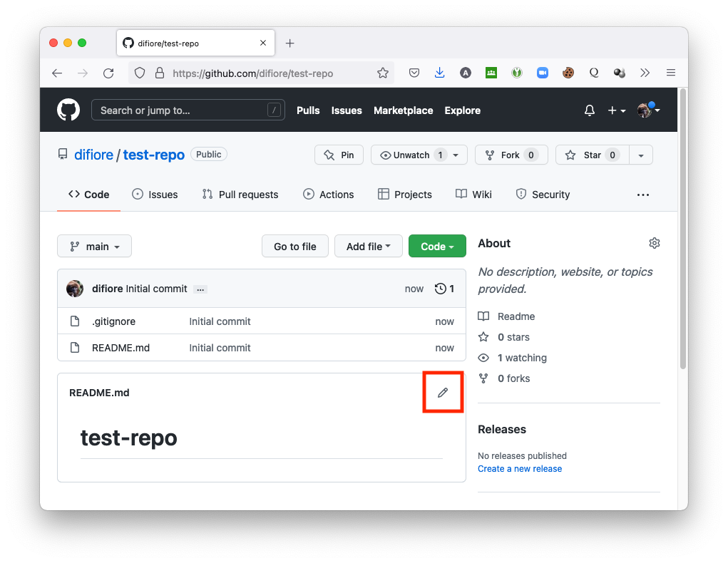Switch to the Pull requests tab
The height and width of the screenshot is (563, 728).
pyautogui.click(x=240, y=195)
